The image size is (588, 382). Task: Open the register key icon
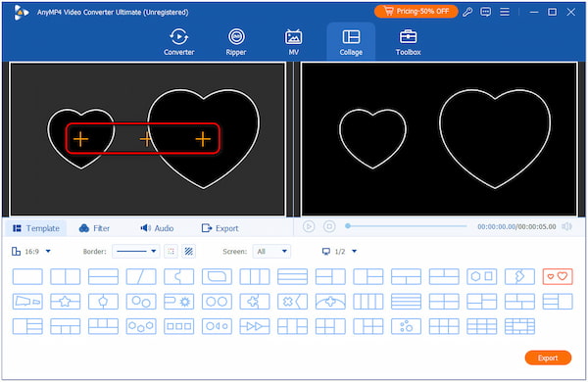pos(467,12)
